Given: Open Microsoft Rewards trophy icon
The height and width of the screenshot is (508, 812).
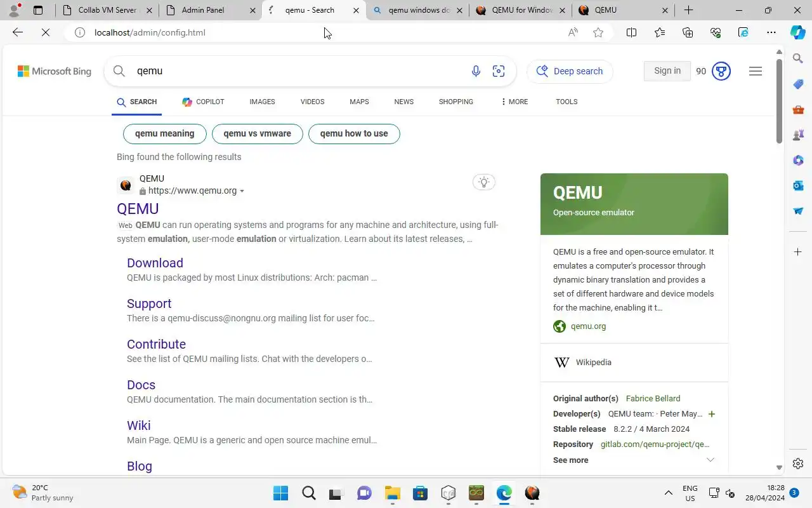Looking at the screenshot, I should (721, 71).
